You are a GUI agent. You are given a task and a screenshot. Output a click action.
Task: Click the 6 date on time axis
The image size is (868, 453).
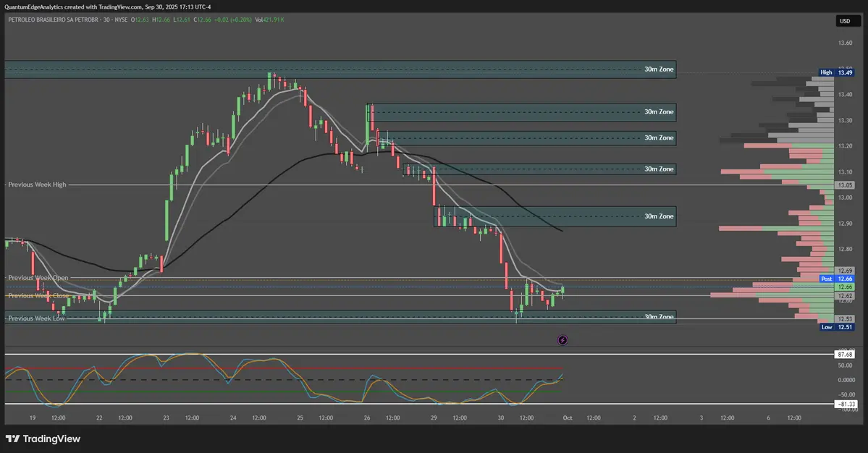(x=768, y=418)
